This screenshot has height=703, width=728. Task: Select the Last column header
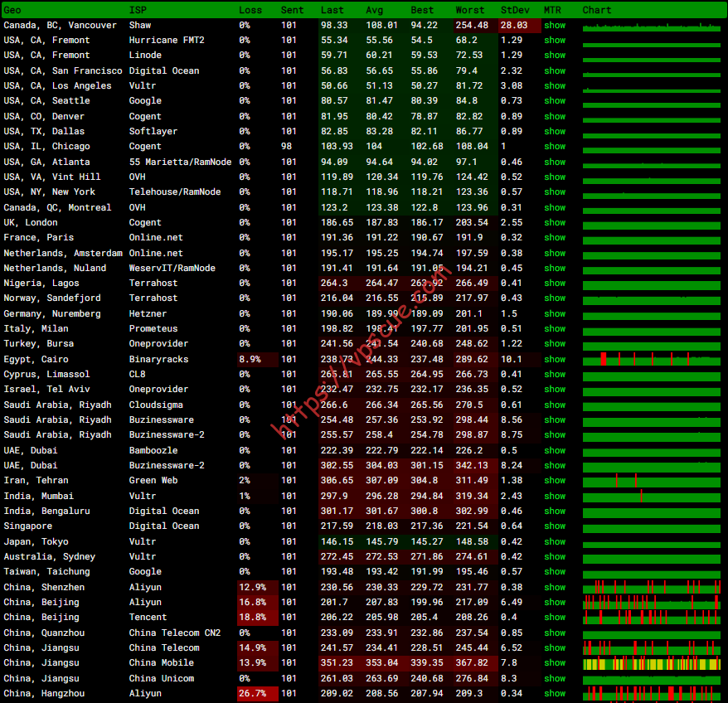point(332,10)
